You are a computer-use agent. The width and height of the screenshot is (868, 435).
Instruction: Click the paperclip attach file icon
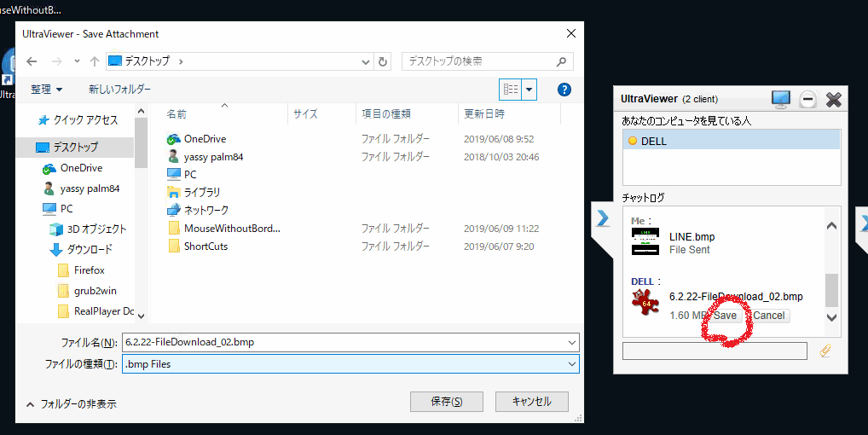pos(825,351)
